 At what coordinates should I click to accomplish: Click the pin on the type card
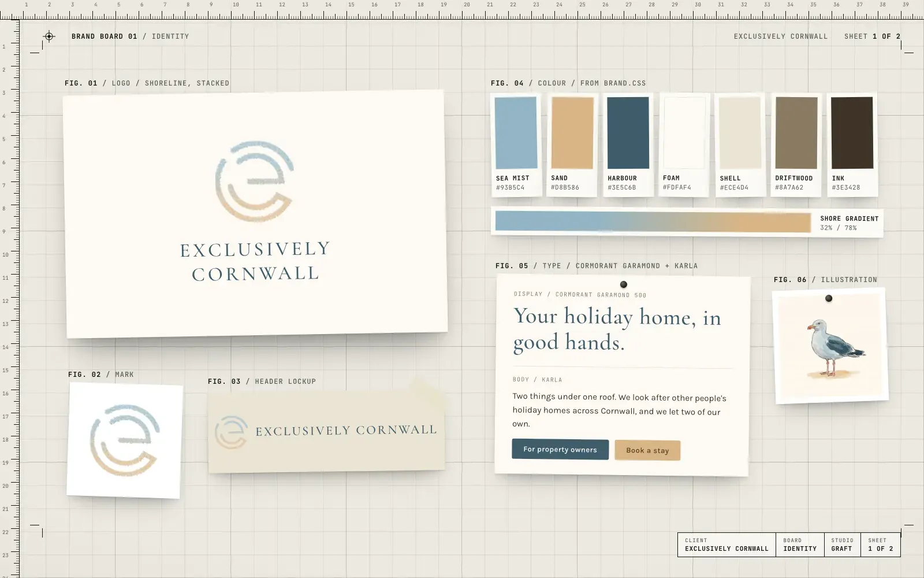click(x=624, y=284)
